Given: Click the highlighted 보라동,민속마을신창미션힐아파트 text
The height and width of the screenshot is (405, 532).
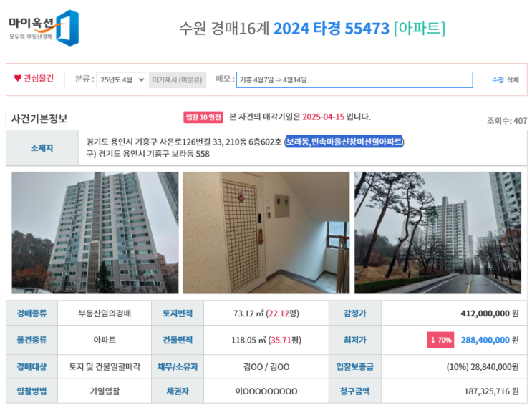Looking at the screenshot, I should 344,142.
